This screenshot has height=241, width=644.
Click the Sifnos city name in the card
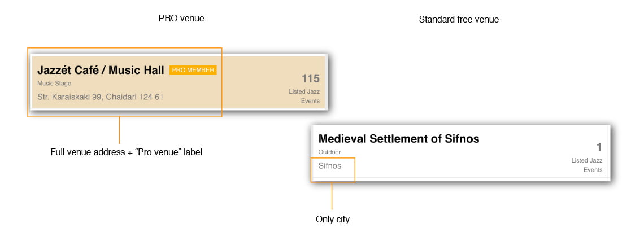(330, 166)
